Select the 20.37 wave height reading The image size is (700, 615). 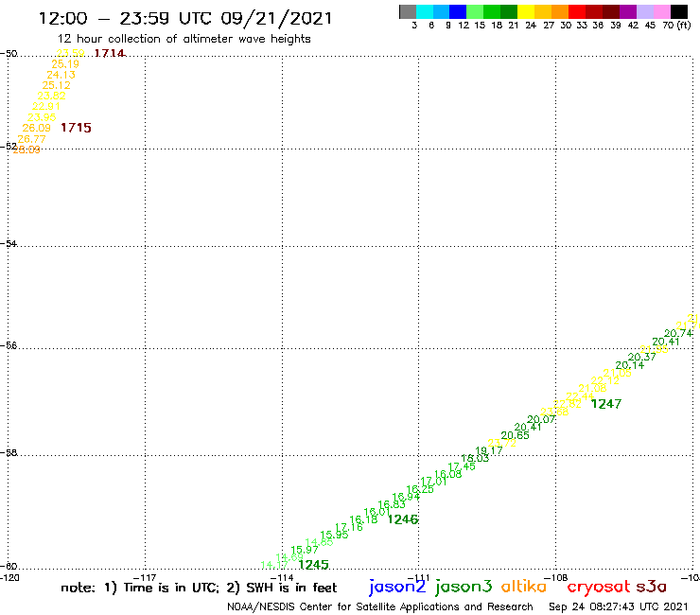[x=642, y=358]
